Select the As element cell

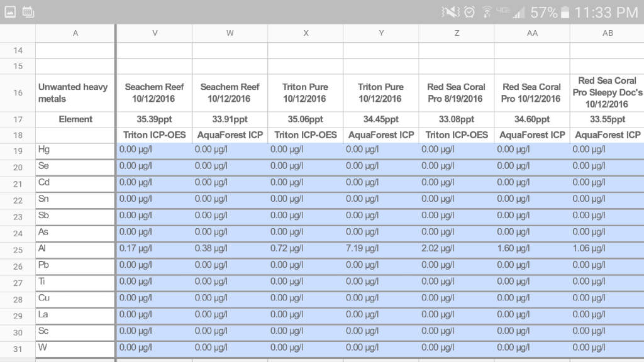75,234
